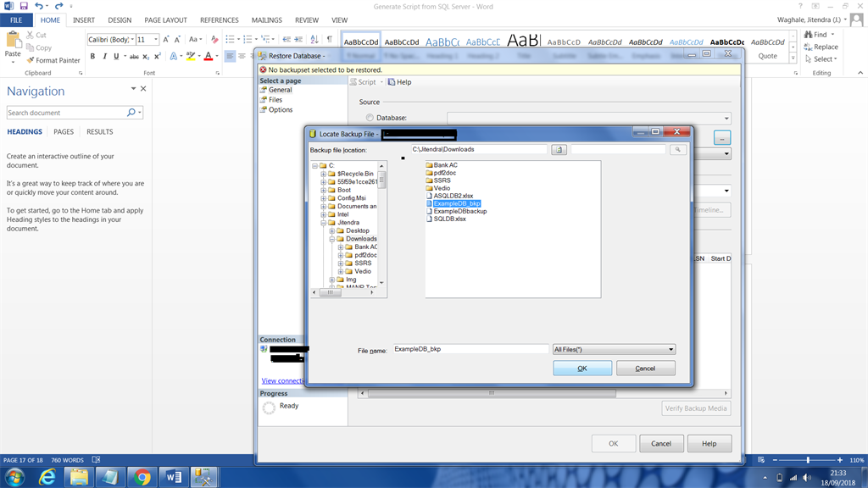The height and width of the screenshot is (488, 868).
Task: Click the refresh folder icon beside location path
Action: pyautogui.click(x=559, y=149)
